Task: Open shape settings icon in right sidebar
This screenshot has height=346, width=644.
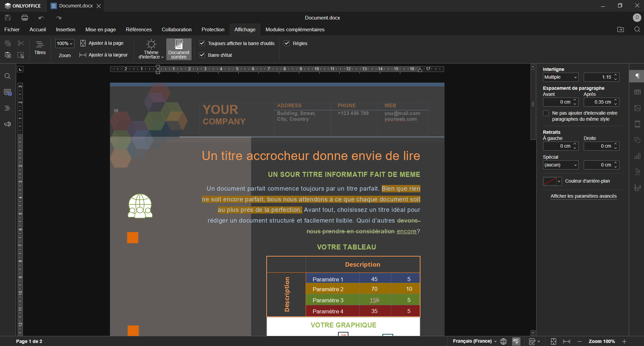Action: pyautogui.click(x=637, y=140)
